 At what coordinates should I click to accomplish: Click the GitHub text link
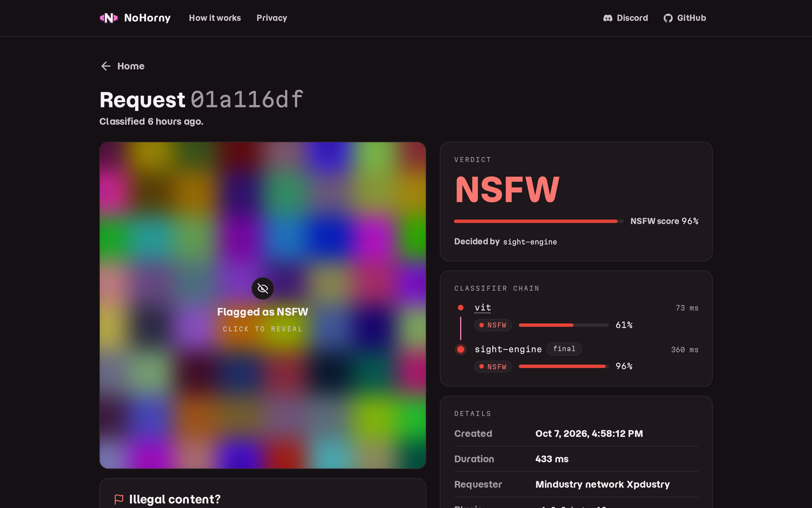tap(692, 18)
